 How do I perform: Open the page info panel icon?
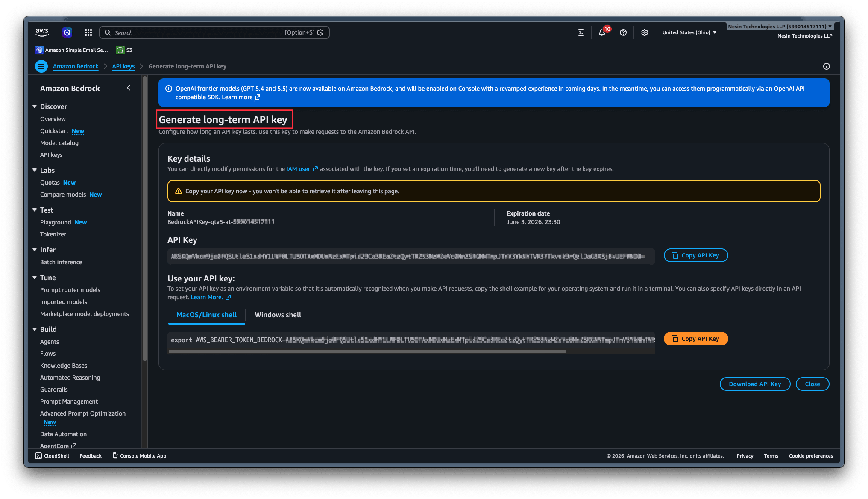[827, 66]
